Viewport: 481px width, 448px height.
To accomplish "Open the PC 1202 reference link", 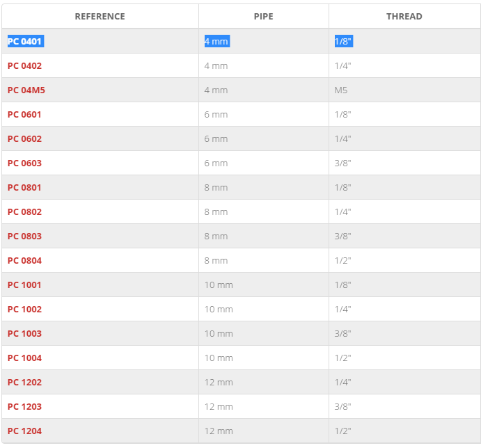I will pos(24,382).
